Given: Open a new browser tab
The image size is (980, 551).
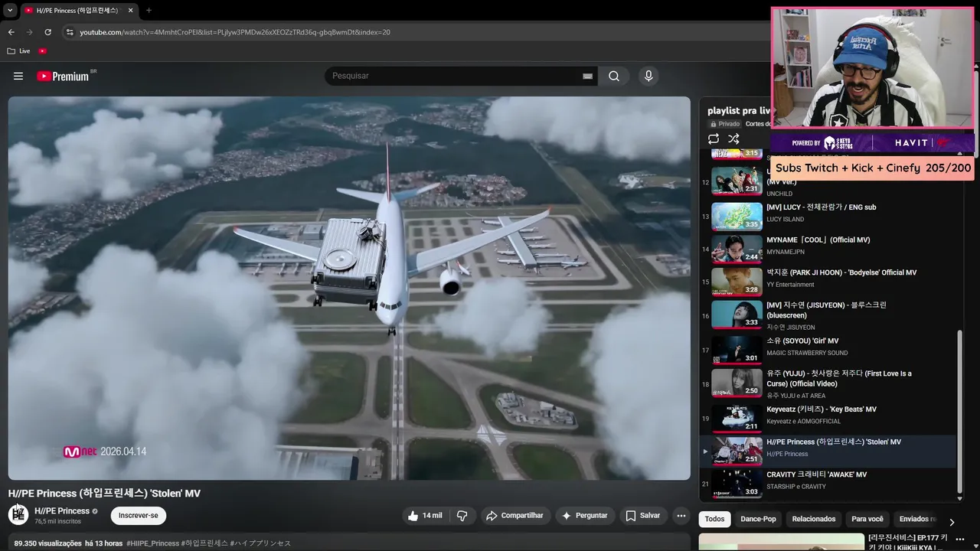Looking at the screenshot, I should [149, 11].
